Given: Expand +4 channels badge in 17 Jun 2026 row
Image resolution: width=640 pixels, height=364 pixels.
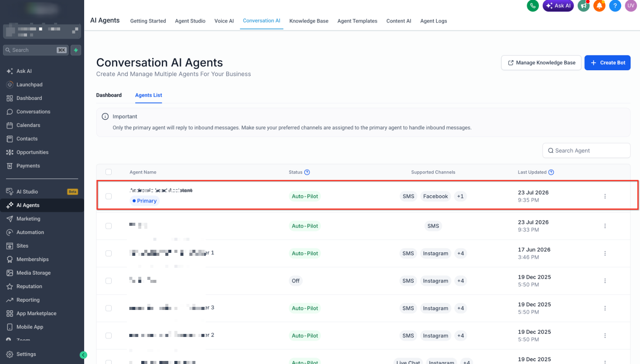Looking at the screenshot, I should coord(461,253).
